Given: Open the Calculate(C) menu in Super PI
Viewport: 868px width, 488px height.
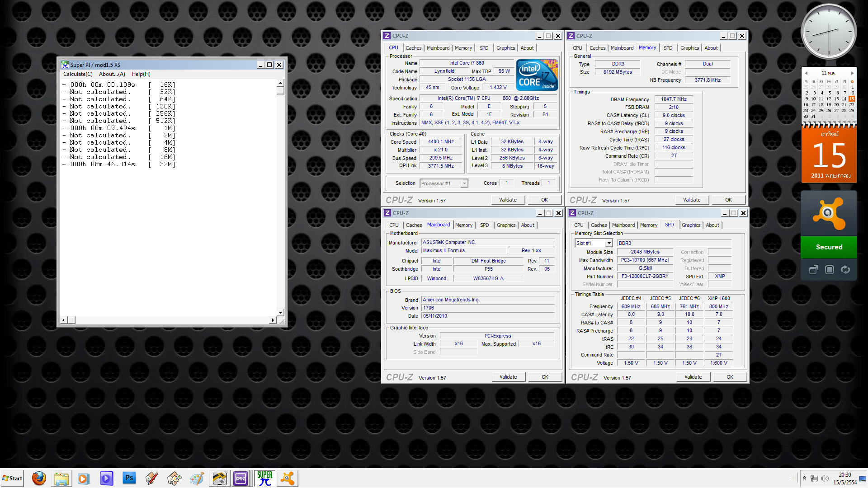Looking at the screenshot, I should (78, 74).
